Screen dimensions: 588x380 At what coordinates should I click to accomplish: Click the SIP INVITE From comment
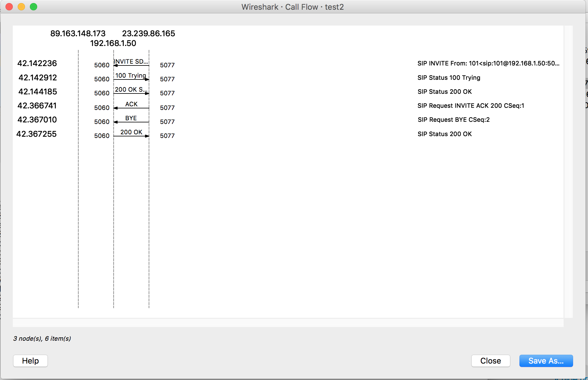[x=488, y=63]
